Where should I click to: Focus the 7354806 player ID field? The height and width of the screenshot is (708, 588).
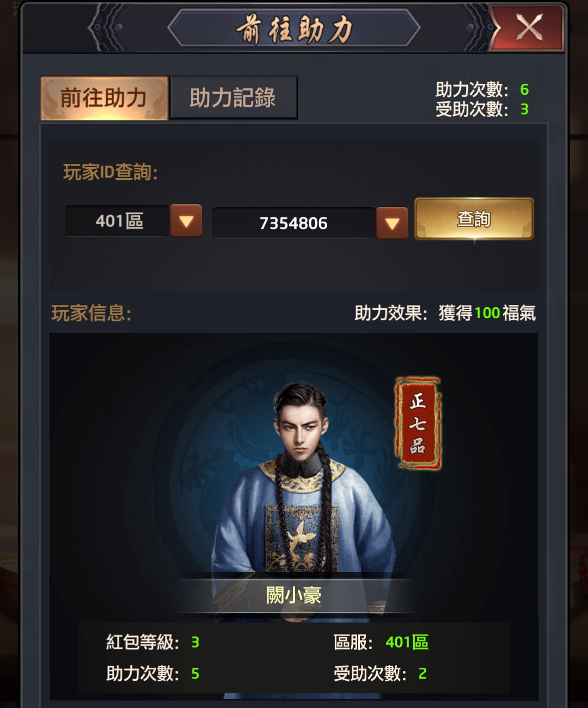pyautogui.click(x=293, y=223)
